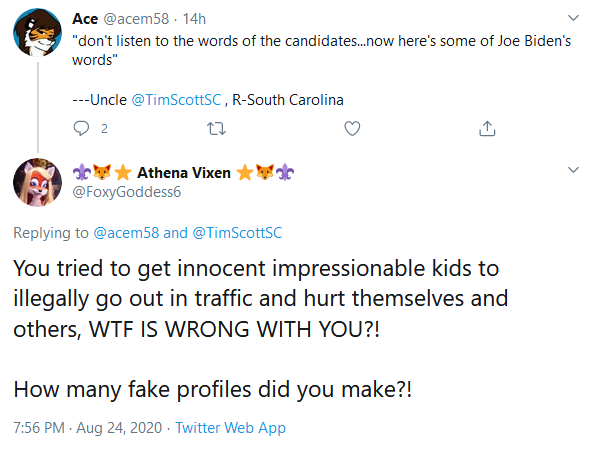This screenshot has width=595, height=449.
Task: Expand the chevron menu on Athena Vixen's tweet
Action: click(x=573, y=170)
